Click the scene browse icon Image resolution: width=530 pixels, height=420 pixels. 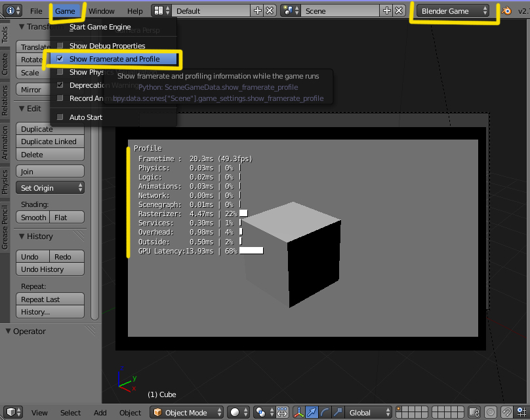[291, 10]
